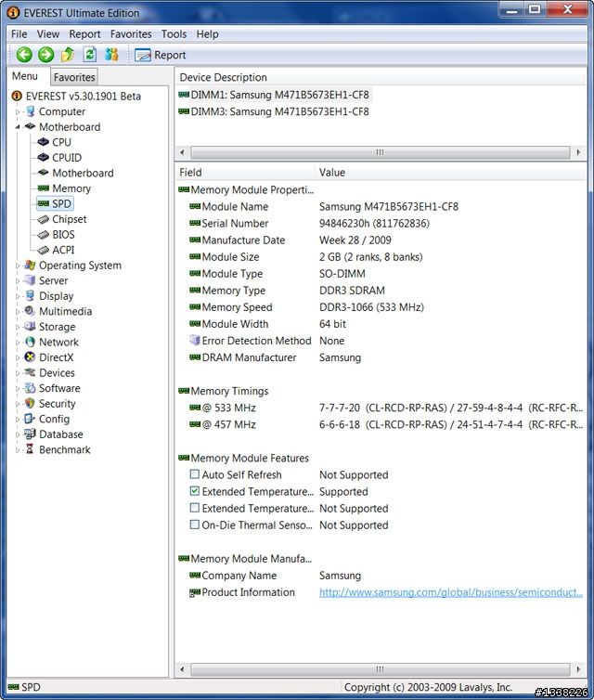
Task: Expand the Server tree node
Action: (x=18, y=280)
